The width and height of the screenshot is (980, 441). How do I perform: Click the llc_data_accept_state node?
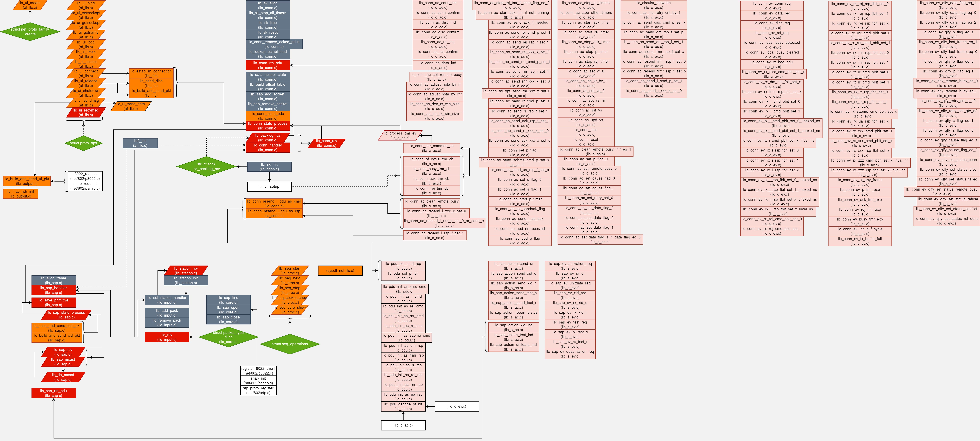click(x=268, y=77)
